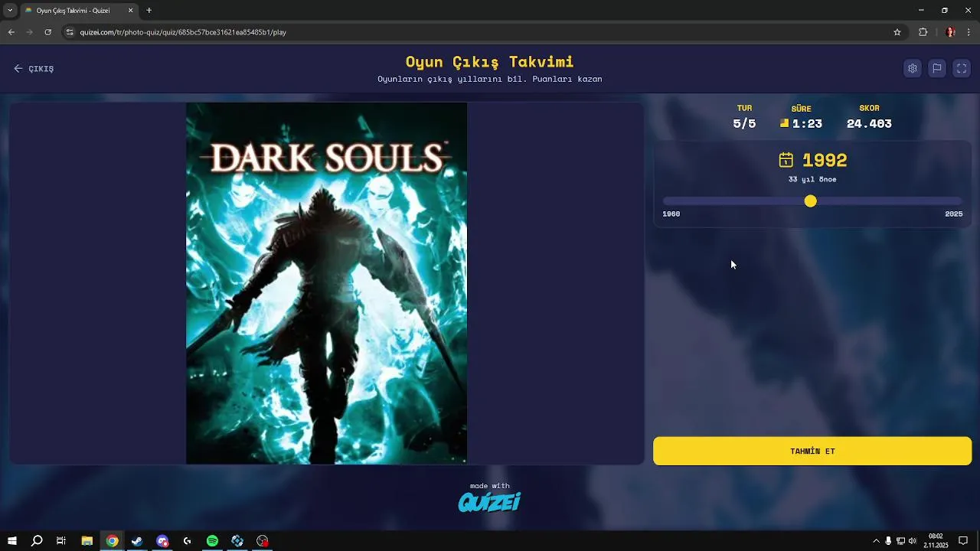
Task: Click the quizei.com URL address field
Action: click(482, 32)
